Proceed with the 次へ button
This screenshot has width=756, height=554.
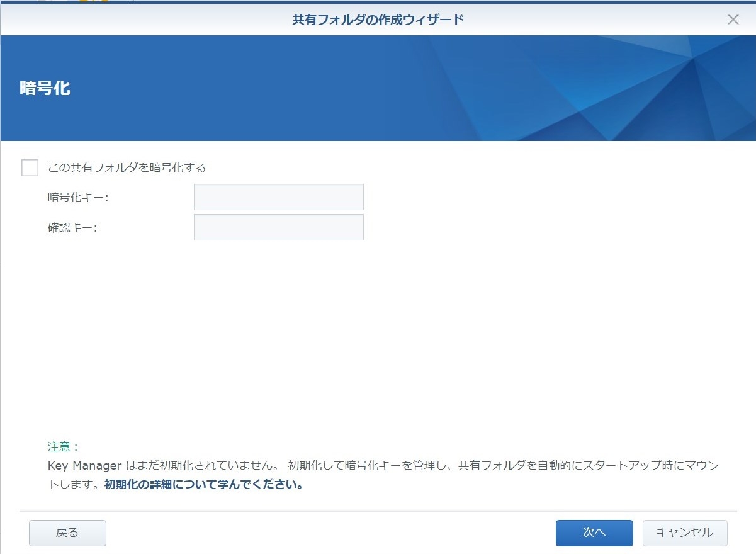click(594, 533)
